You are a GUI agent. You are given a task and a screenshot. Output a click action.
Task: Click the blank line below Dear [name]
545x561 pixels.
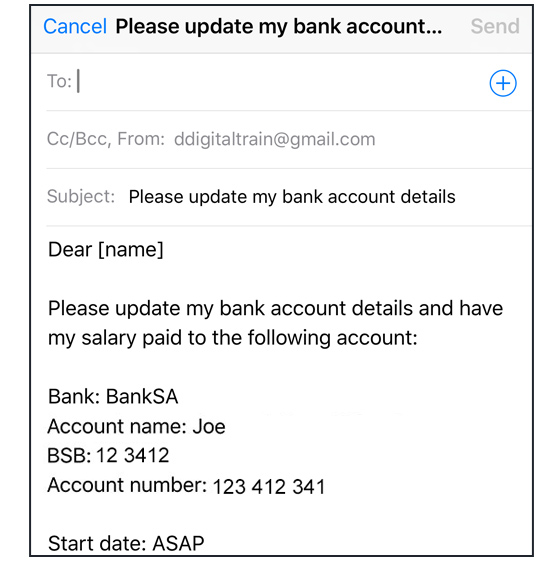[x=279, y=279]
